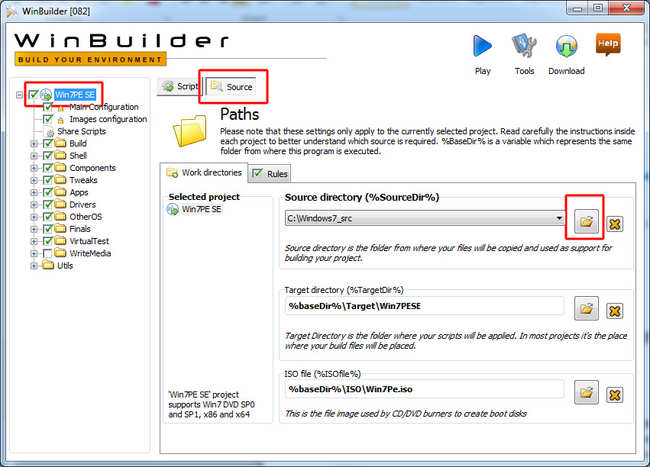Click the Utils folder icon
Image resolution: width=650 pixels, height=467 pixels.
(x=48, y=265)
